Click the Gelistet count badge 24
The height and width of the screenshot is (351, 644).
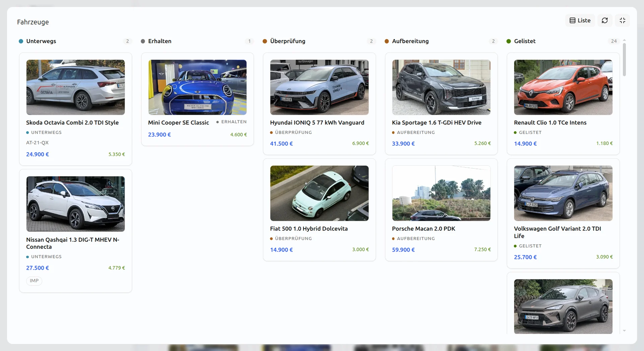614,41
